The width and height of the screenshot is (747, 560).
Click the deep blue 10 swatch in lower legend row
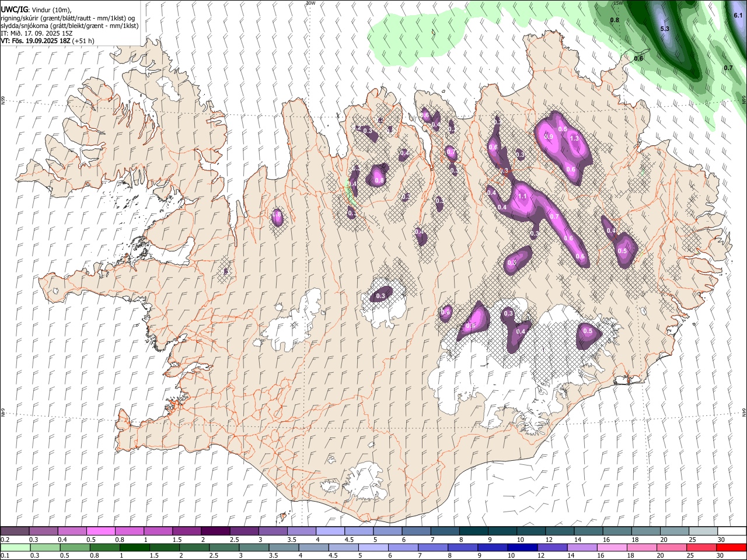(x=522, y=547)
